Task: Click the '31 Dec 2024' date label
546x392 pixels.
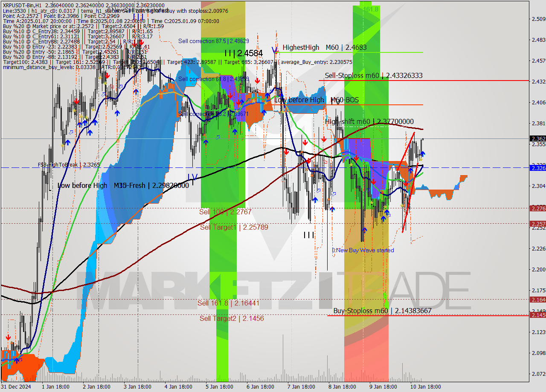Action: coord(16,387)
